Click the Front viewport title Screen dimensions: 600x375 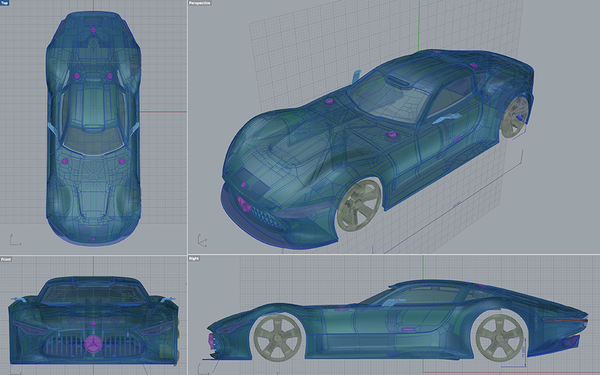click(6, 259)
